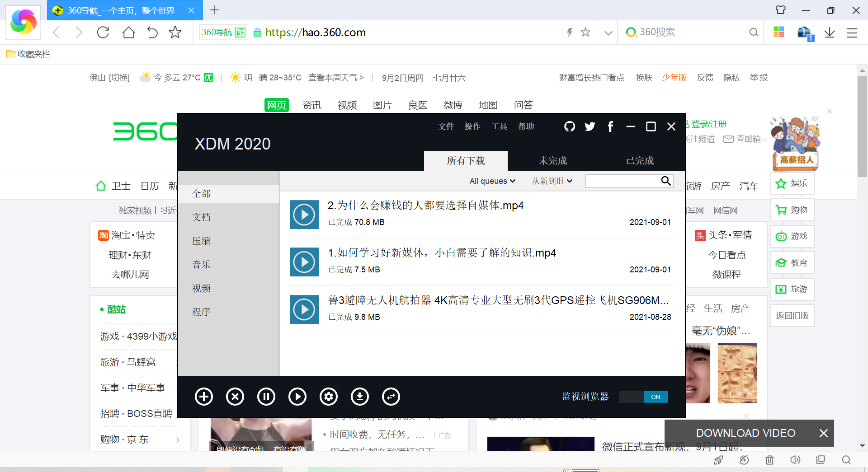Resume download with the play circle icon
The width and height of the screenshot is (868, 472).
[x=297, y=397]
